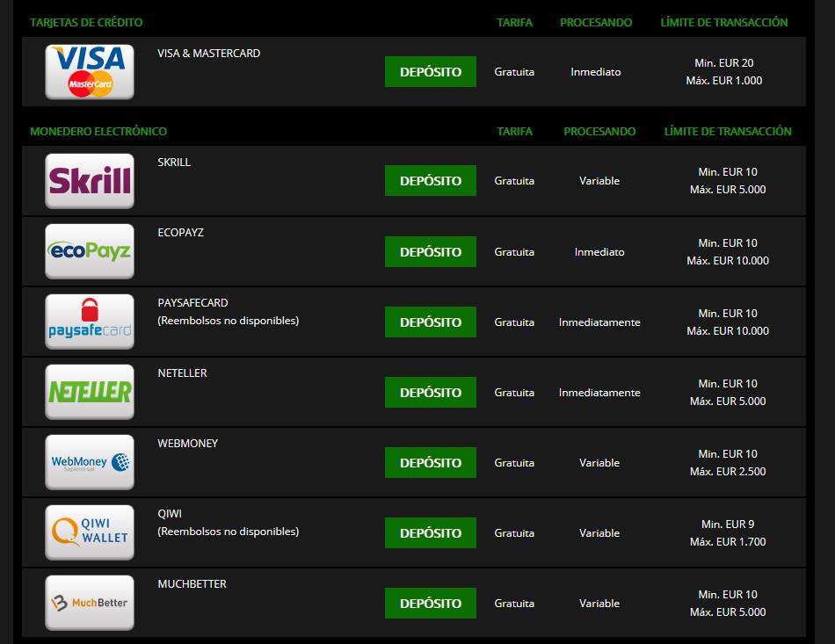Click Variable processing in Skrill row
Screen dimensions: 835x644
coord(599,181)
